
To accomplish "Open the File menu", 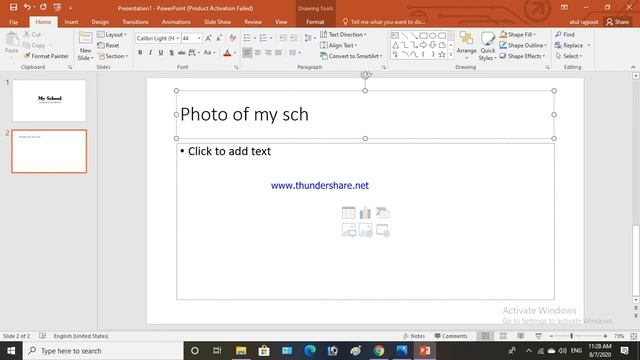I will (13, 22).
